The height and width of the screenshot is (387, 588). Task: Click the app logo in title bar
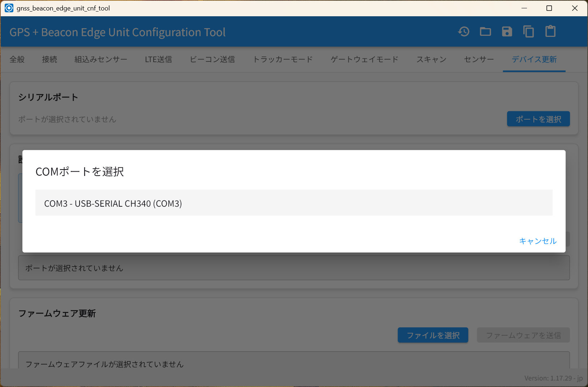pos(9,8)
